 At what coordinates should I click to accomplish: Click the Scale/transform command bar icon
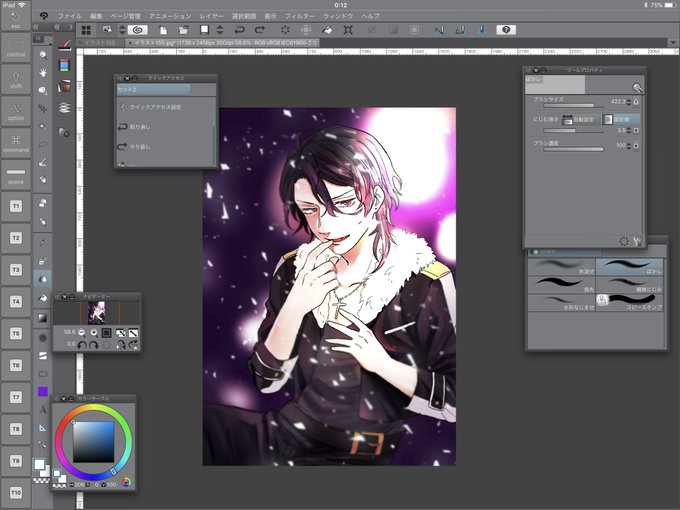348,30
